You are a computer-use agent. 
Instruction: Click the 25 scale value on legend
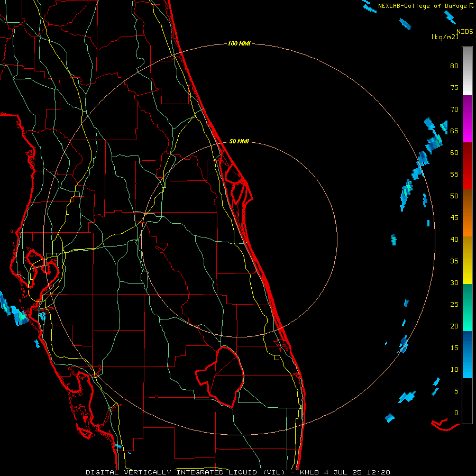454,305
